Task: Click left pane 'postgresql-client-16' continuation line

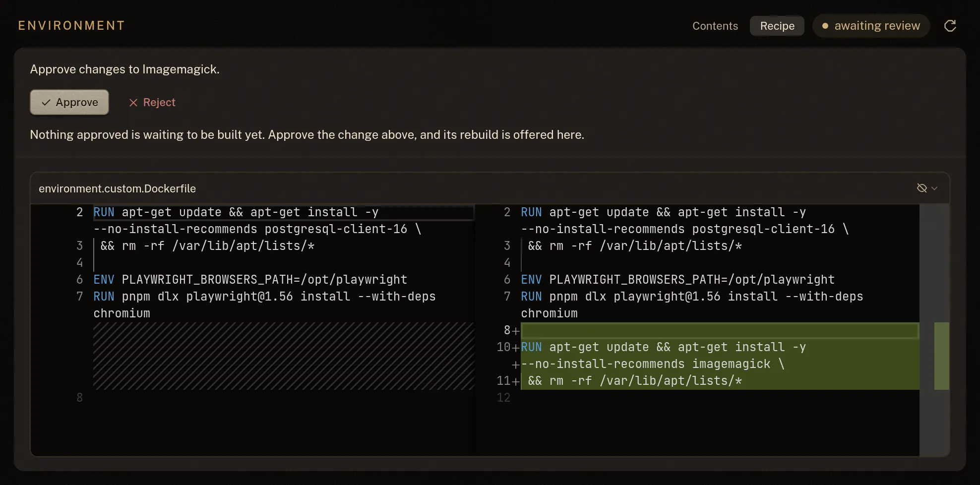Action: point(257,229)
